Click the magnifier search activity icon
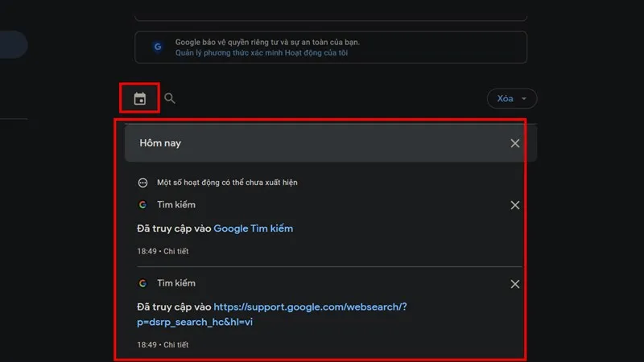Viewport: 644px width, 362px height. [x=170, y=99]
